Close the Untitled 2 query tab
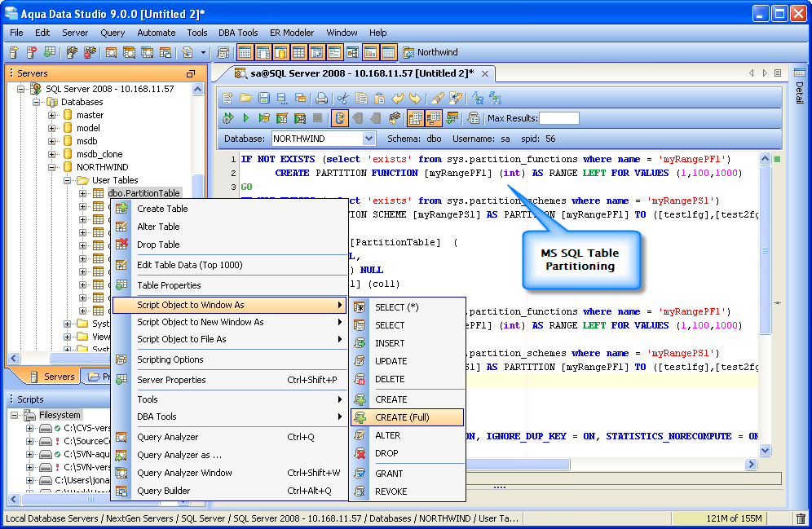The height and width of the screenshot is (529, 812). [485, 73]
